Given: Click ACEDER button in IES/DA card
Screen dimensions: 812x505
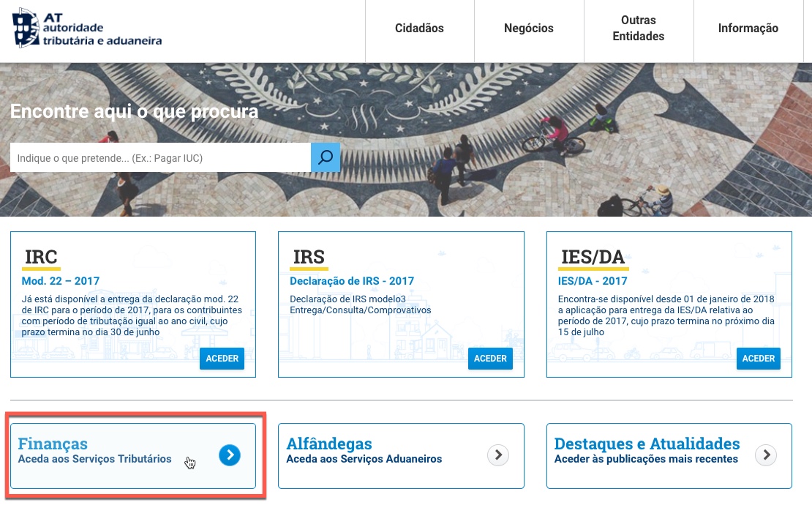Looking at the screenshot, I should [759, 359].
